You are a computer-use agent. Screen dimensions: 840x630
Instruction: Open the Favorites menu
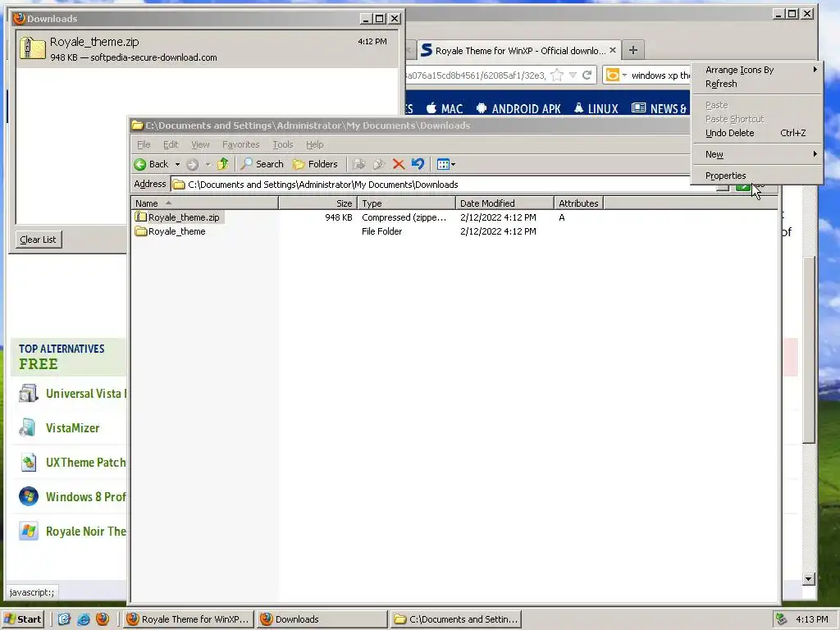pyautogui.click(x=240, y=144)
